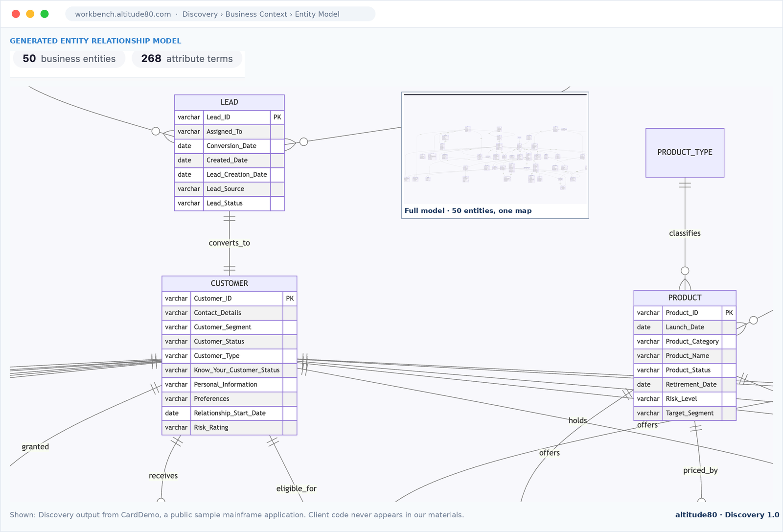Select the Customer_Status attribute

[229, 342]
